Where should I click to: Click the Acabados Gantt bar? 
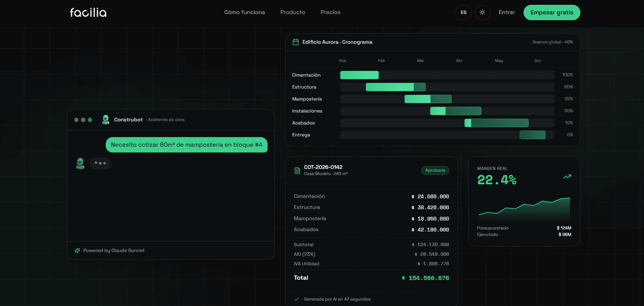click(x=497, y=123)
